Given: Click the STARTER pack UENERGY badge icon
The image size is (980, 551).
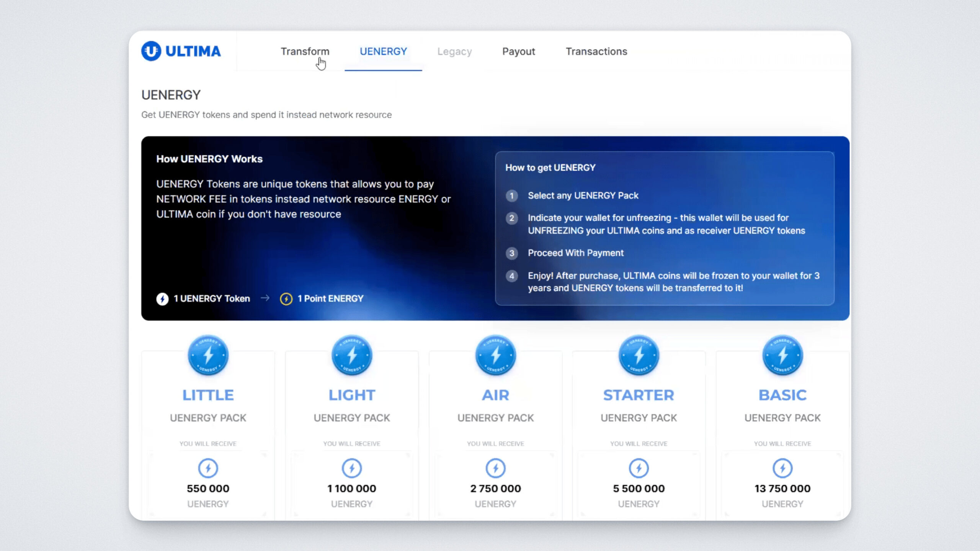Looking at the screenshot, I should pyautogui.click(x=639, y=355).
